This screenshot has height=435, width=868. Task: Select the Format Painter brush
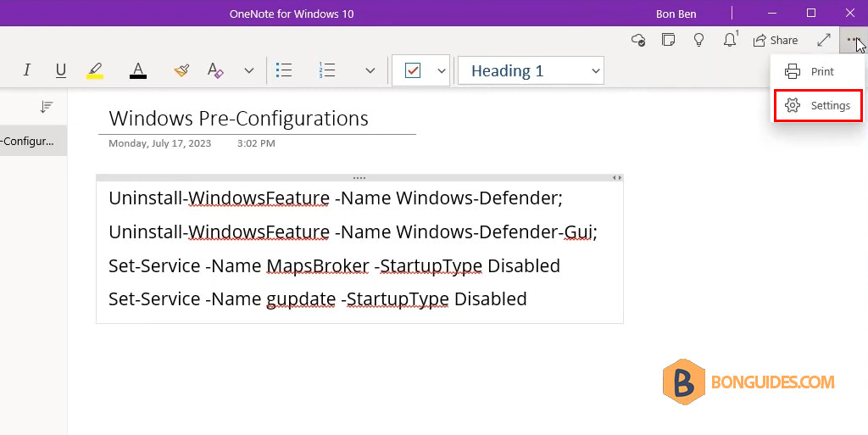pos(181,70)
